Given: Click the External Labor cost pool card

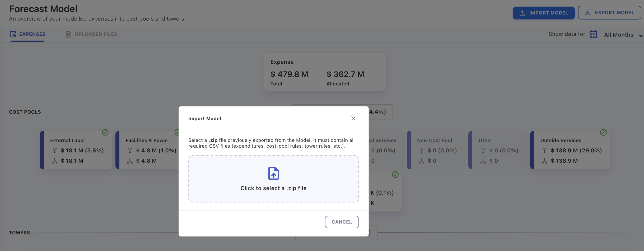Looking at the screenshot, I should (x=77, y=150).
